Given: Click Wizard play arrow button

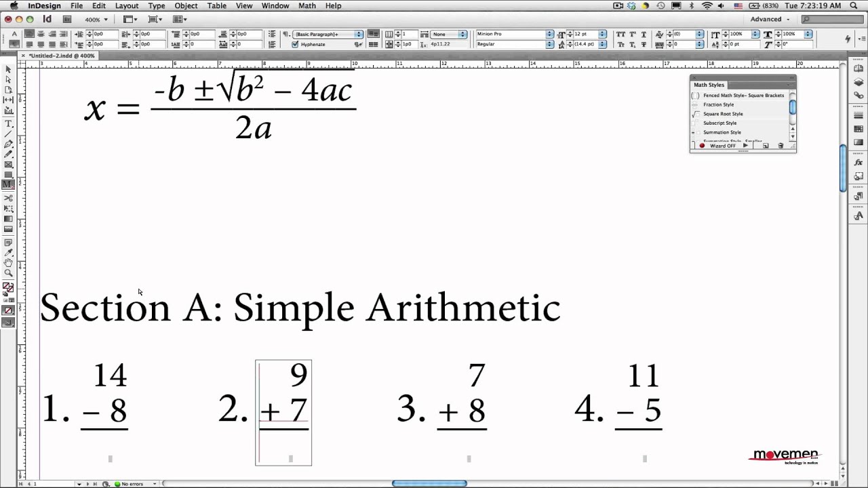Looking at the screenshot, I should point(745,146).
